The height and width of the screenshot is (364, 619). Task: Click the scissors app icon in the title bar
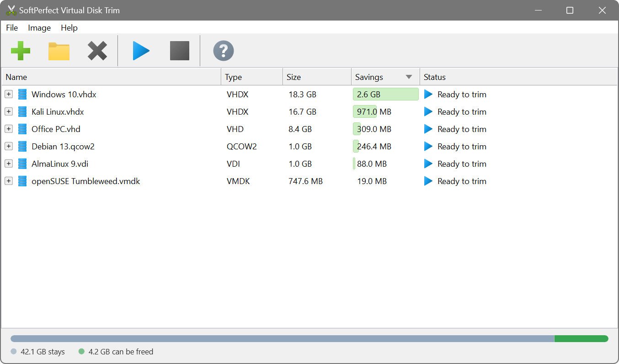click(11, 10)
